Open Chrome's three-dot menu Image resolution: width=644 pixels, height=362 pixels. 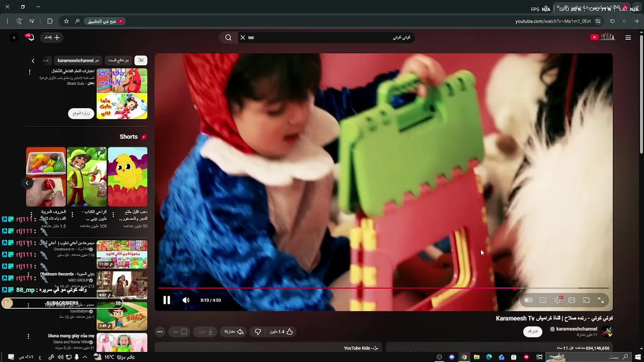(7, 21)
